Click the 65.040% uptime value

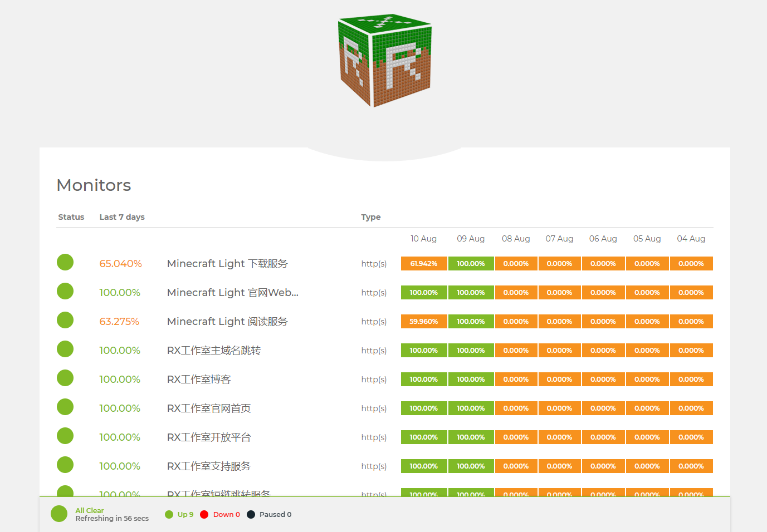click(120, 264)
